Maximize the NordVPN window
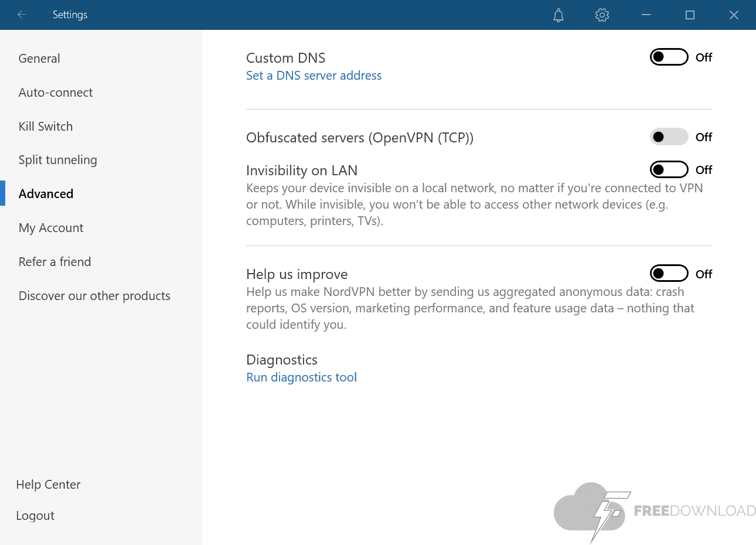Viewport: 756px width, 545px height. point(690,15)
